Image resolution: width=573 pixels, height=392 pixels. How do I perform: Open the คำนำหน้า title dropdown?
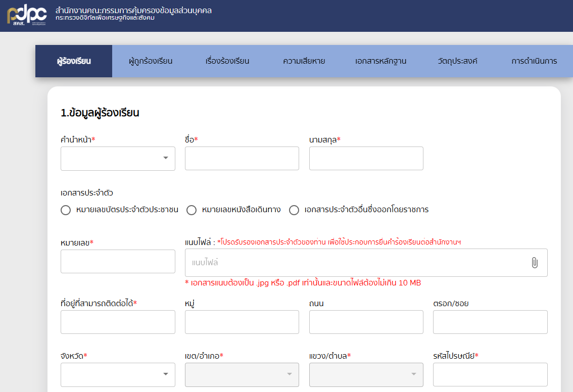(118, 159)
